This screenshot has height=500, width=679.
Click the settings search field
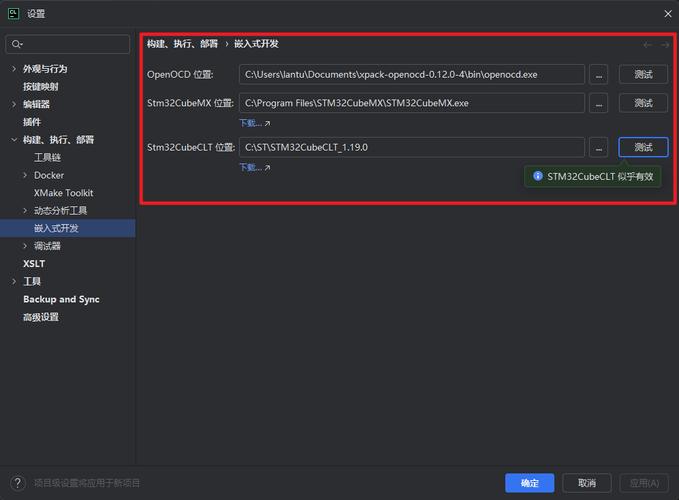(68, 44)
